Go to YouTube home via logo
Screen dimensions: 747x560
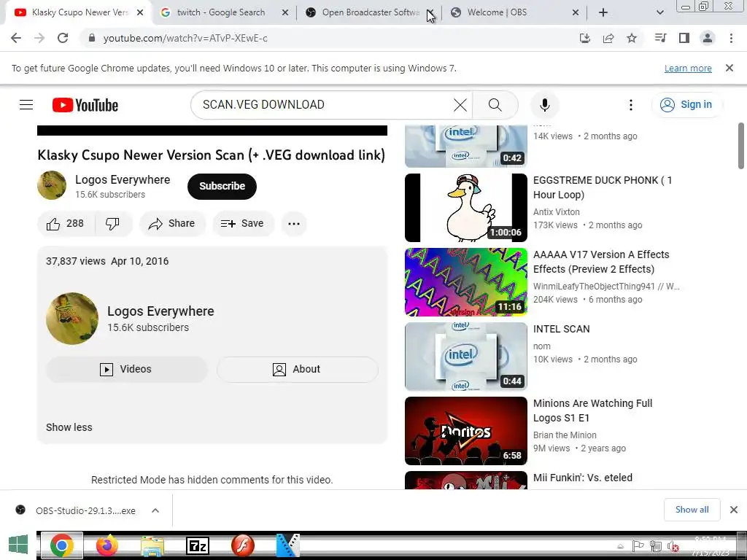pyautogui.click(x=85, y=105)
